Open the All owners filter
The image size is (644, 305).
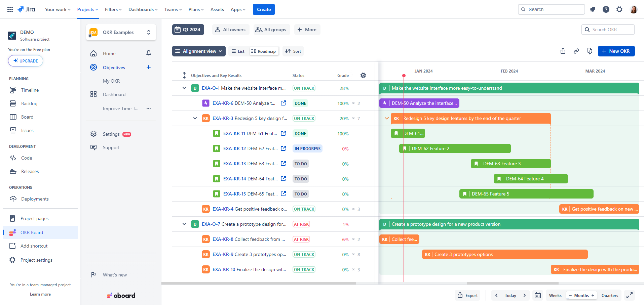click(231, 30)
